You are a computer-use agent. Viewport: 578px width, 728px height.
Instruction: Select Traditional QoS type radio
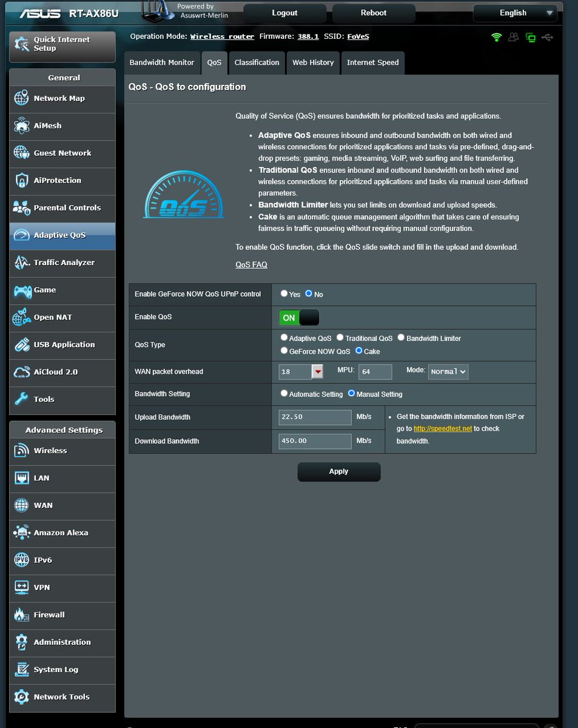tap(340, 337)
